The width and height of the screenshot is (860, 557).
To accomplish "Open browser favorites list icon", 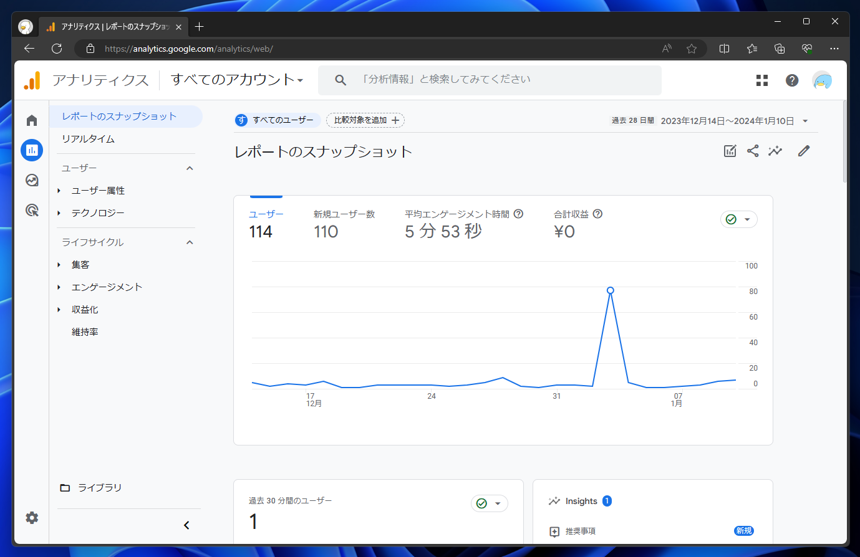I will click(751, 49).
